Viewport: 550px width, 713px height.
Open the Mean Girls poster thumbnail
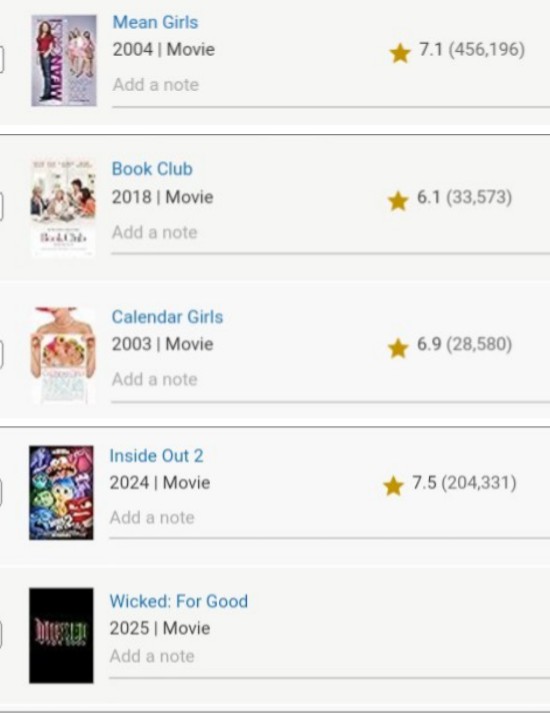(64, 60)
